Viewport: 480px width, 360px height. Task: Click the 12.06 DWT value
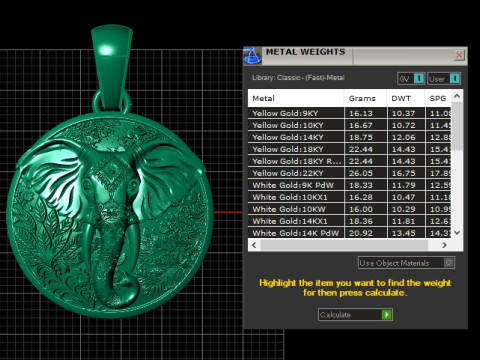pyautogui.click(x=403, y=137)
